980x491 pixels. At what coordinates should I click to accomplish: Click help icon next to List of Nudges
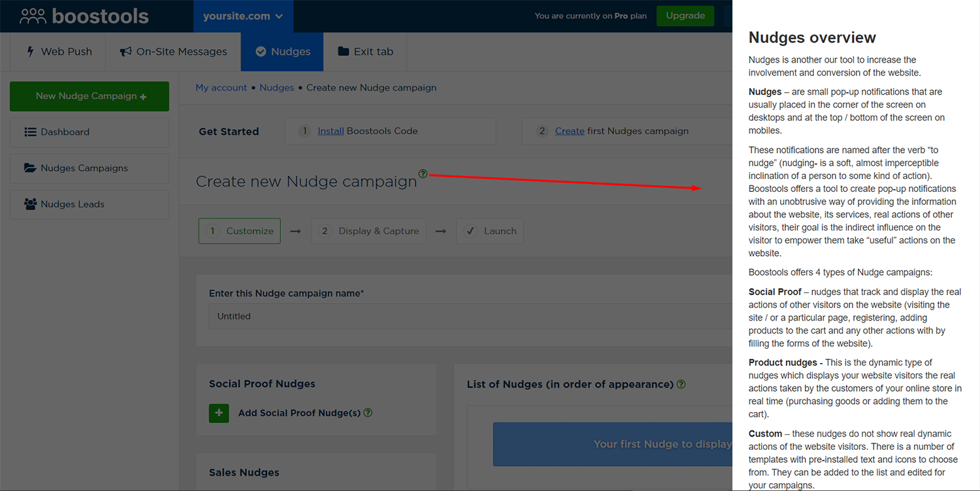pyautogui.click(x=681, y=384)
